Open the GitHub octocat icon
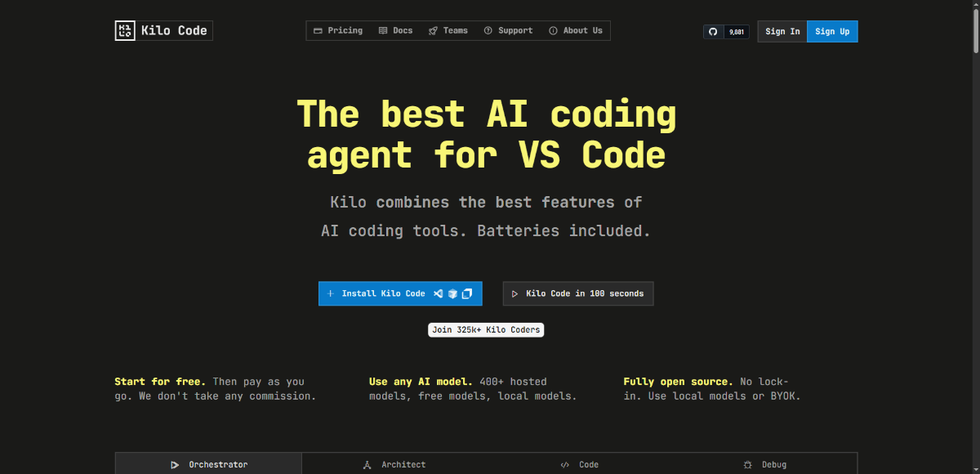Viewport: 980px width, 474px height. [x=713, y=32]
